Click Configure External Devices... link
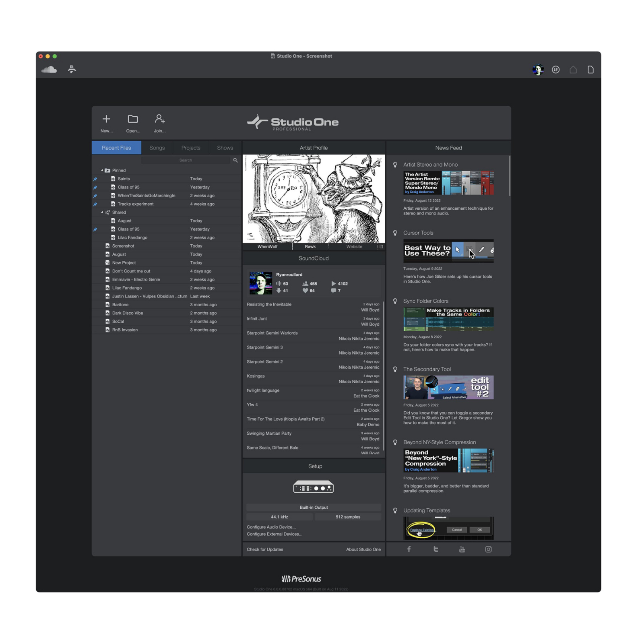 point(275,534)
